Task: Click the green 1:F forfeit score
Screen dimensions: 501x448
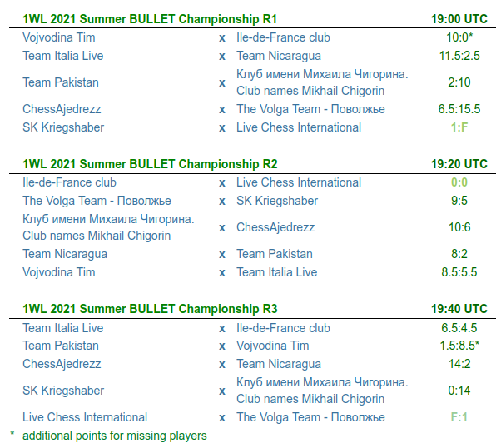Action: point(459,127)
